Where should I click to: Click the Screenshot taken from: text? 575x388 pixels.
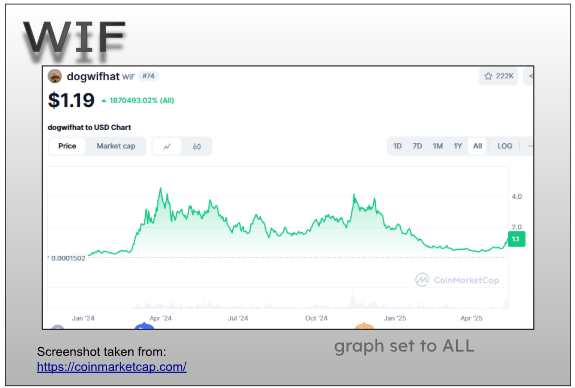coord(102,352)
